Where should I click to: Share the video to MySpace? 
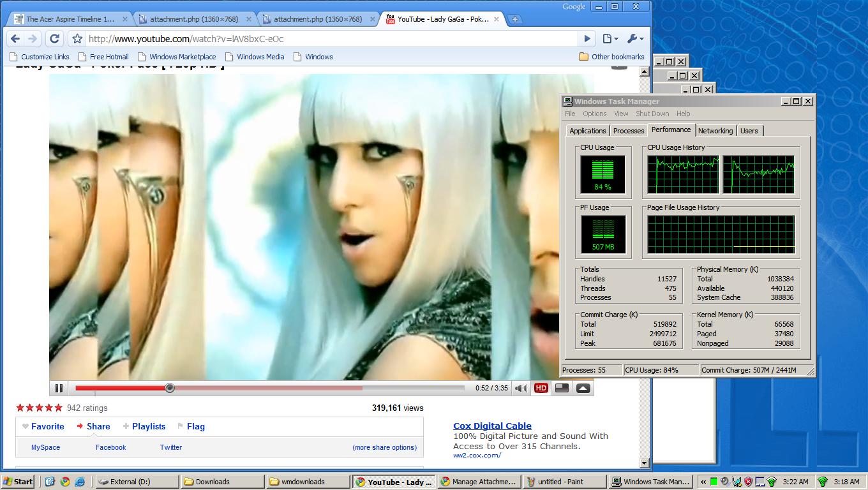click(45, 447)
